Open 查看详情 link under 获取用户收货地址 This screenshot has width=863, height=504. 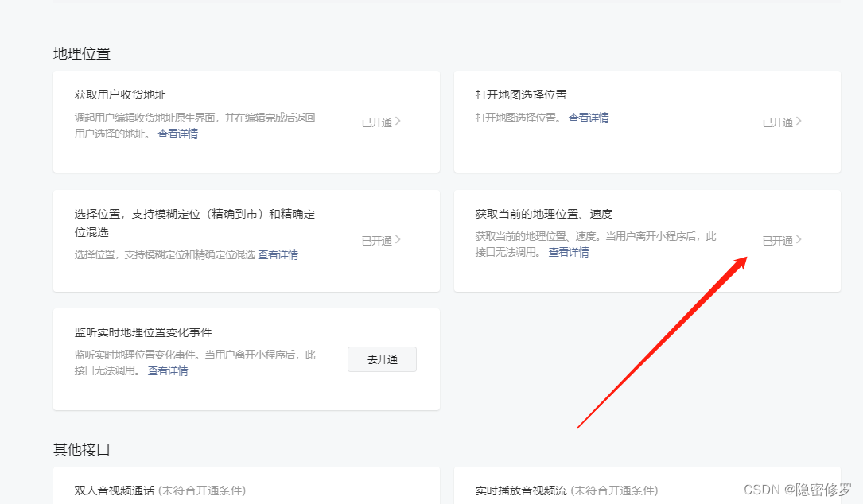(x=177, y=134)
